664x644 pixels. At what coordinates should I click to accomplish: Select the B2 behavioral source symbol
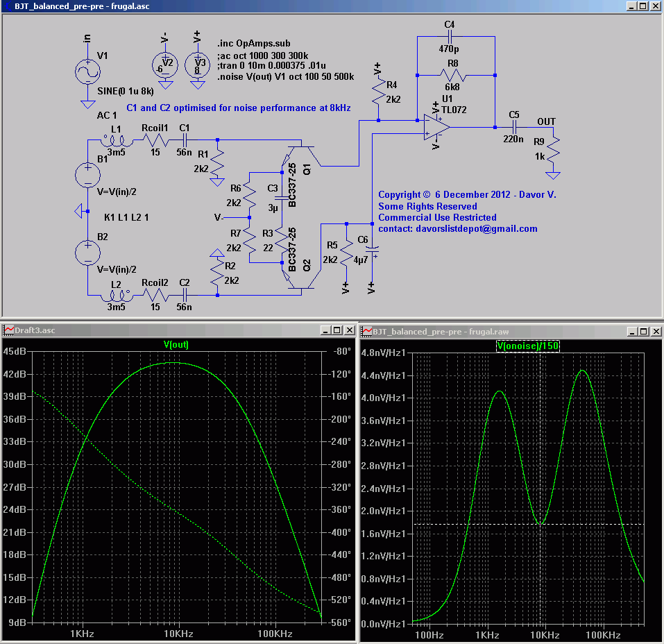point(88,251)
